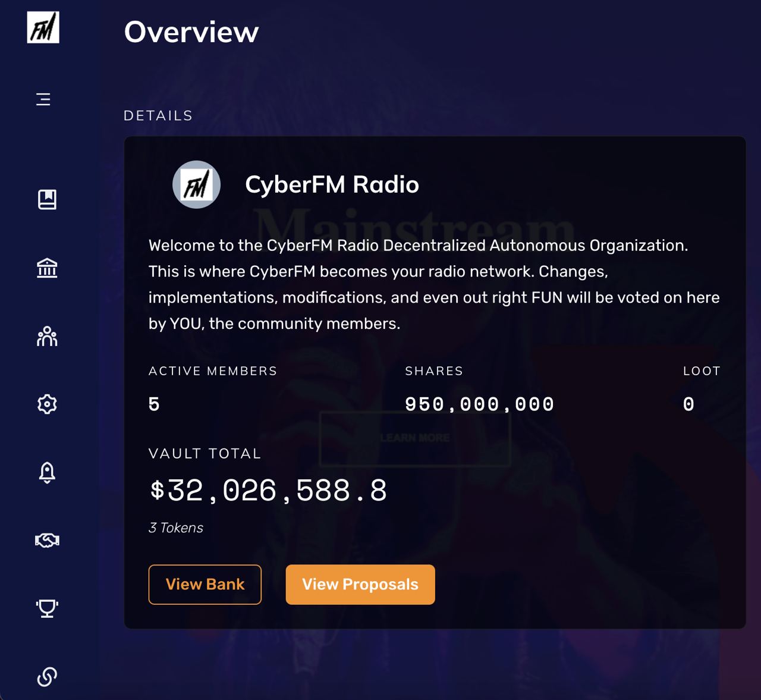Click the ACTIVE MEMBERS label

pyautogui.click(x=213, y=371)
